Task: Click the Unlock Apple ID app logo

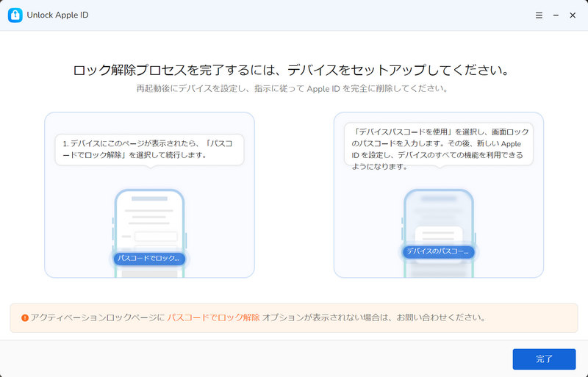Action: (15, 15)
